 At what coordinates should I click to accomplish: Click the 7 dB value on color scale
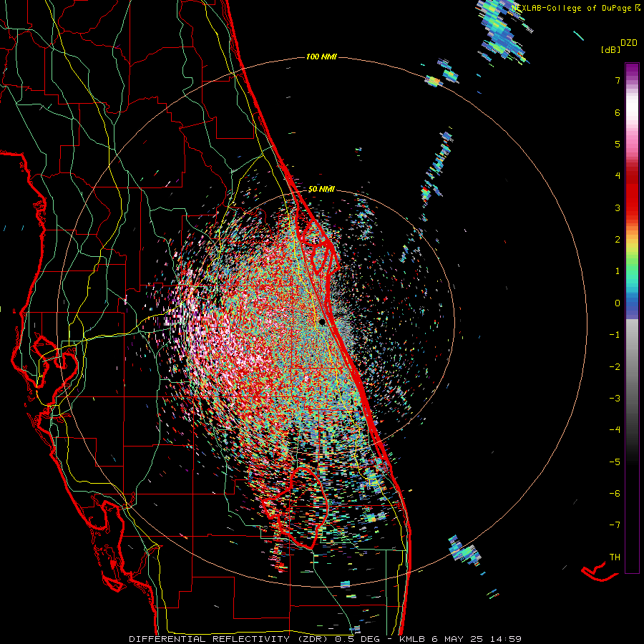pyautogui.click(x=618, y=80)
